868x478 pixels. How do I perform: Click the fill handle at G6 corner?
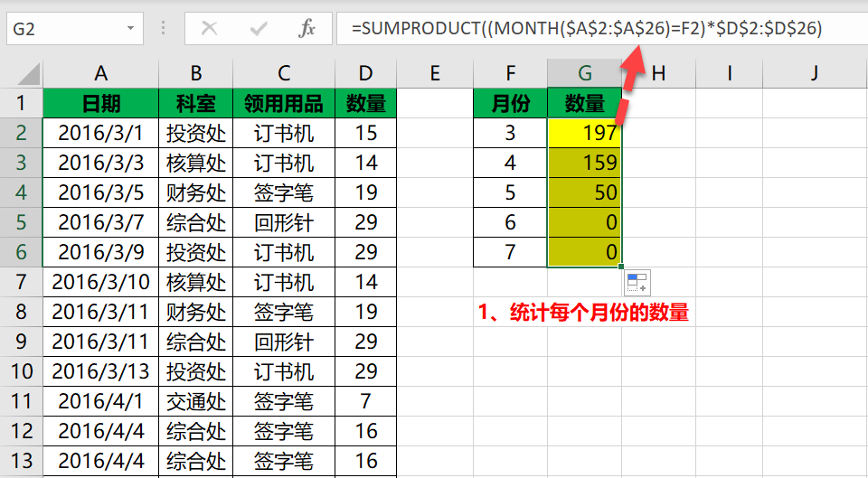(x=621, y=267)
